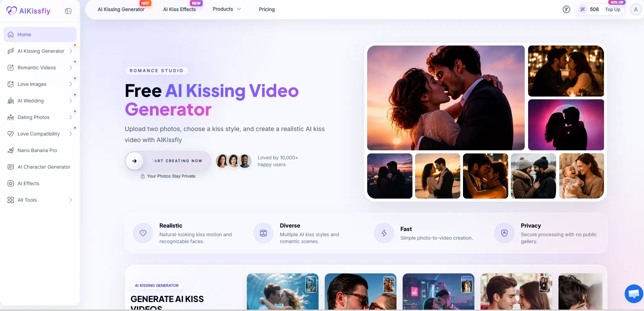This screenshot has height=311, width=644.
Task: Click the Start Creating Now button
Action: (168, 161)
